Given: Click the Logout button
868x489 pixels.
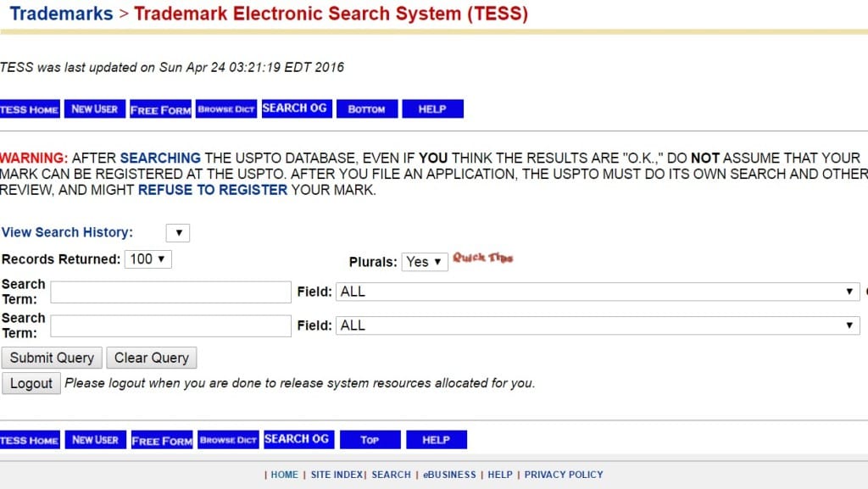Looking at the screenshot, I should 31,383.
